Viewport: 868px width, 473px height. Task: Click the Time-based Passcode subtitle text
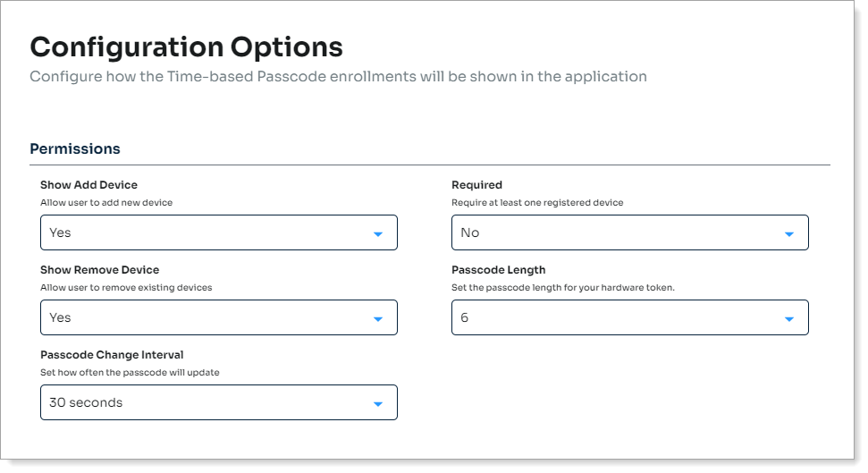(x=338, y=76)
